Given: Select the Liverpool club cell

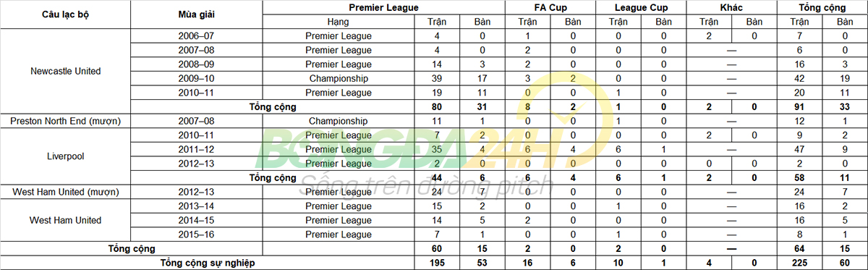Looking at the screenshot, I should click(66, 156).
